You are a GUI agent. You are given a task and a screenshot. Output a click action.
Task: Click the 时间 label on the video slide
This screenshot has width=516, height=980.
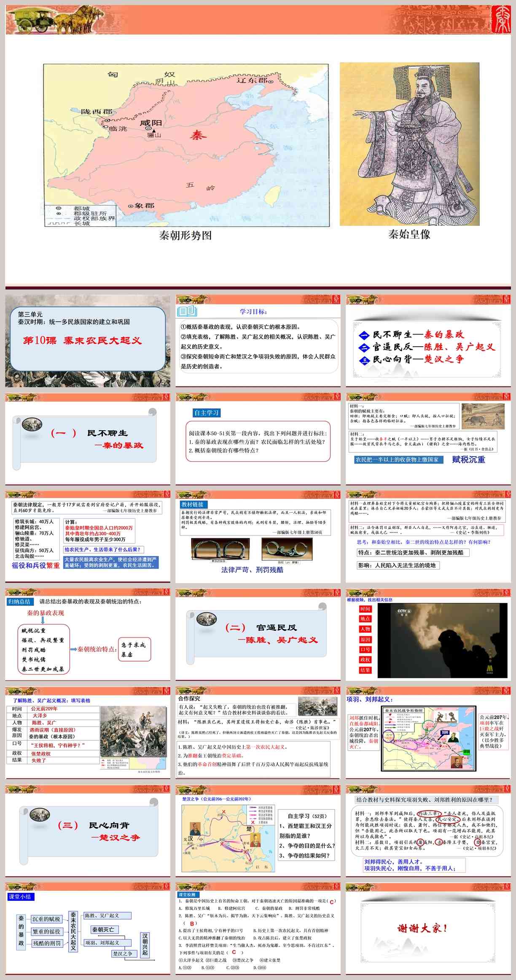pyautogui.click(x=365, y=609)
